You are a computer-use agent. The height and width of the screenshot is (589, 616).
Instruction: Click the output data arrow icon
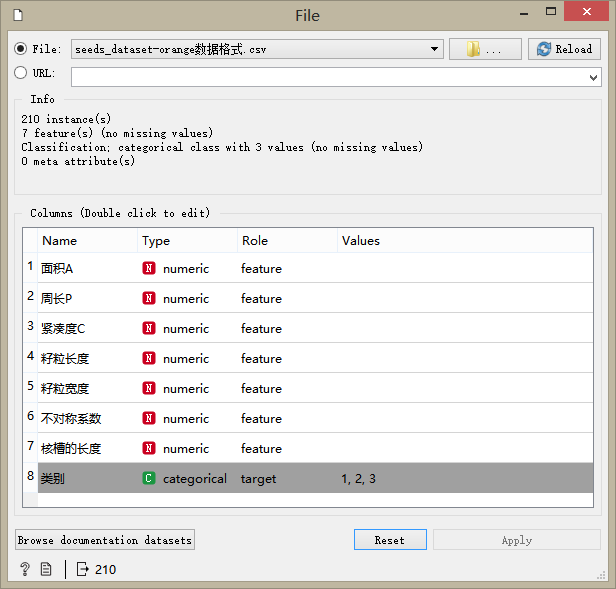click(x=82, y=569)
